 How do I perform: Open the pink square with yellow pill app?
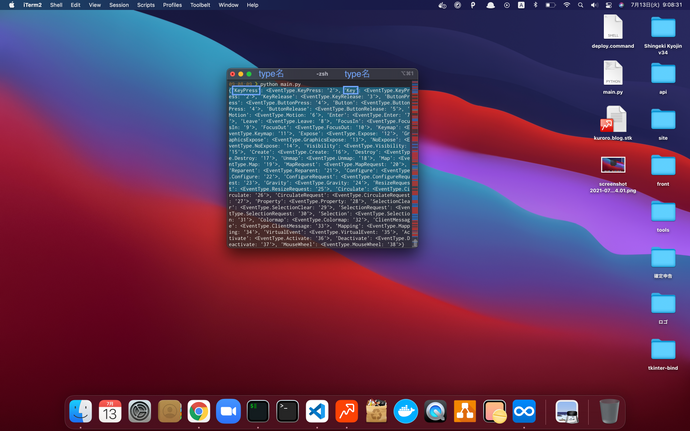click(495, 411)
